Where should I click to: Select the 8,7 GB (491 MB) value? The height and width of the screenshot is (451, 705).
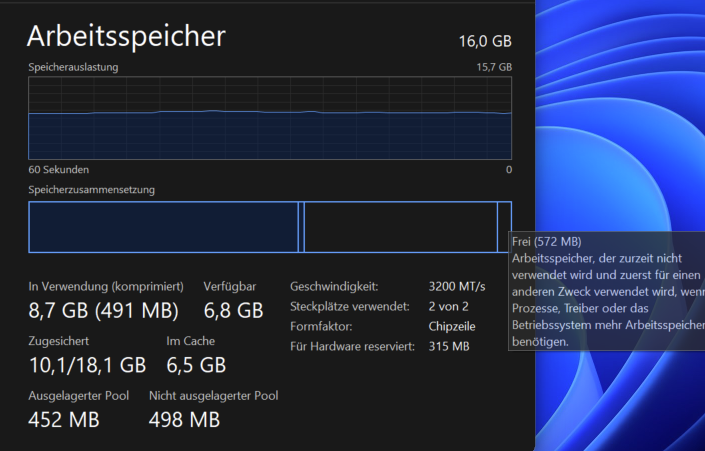[103, 310]
